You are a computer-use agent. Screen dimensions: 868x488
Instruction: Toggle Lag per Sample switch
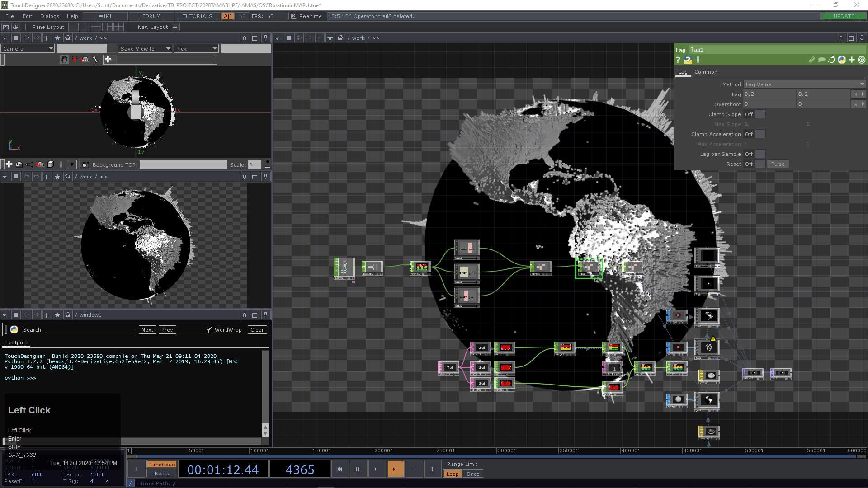[x=760, y=154]
